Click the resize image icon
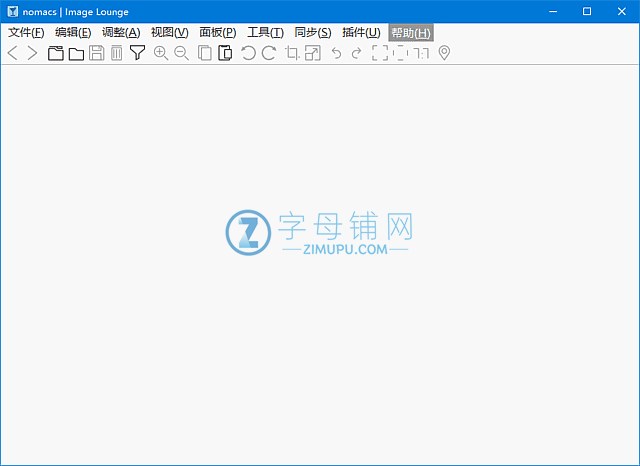This screenshot has height=466, width=640. click(x=313, y=53)
